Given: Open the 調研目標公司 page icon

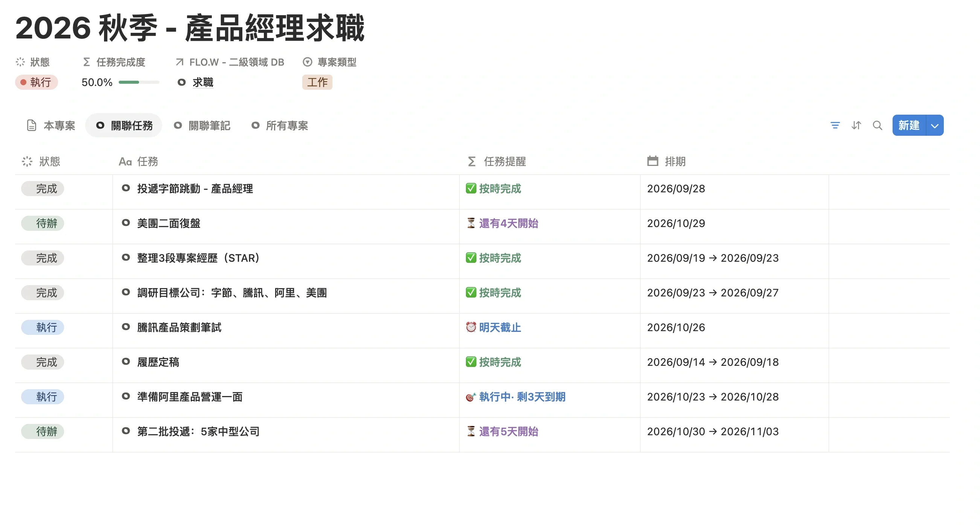Looking at the screenshot, I should (x=126, y=292).
